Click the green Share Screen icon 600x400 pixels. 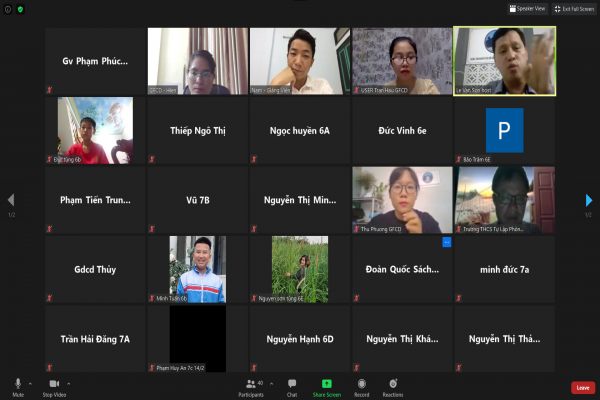tap(326, 385)
